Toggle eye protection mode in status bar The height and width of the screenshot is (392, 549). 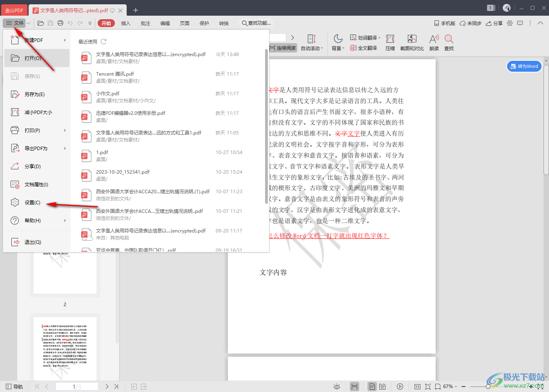coord(336,387)
